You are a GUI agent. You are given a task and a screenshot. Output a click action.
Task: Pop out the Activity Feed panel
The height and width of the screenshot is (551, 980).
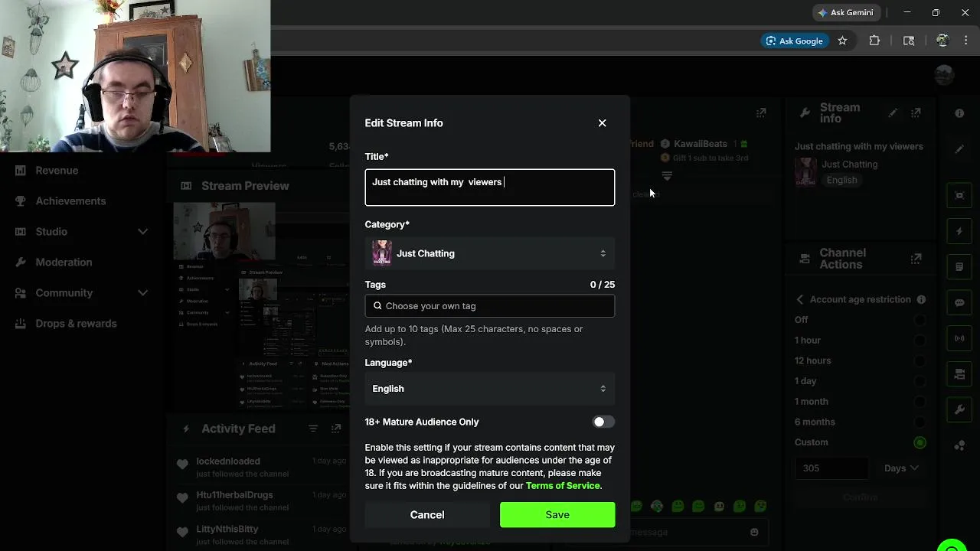[336, 429]
